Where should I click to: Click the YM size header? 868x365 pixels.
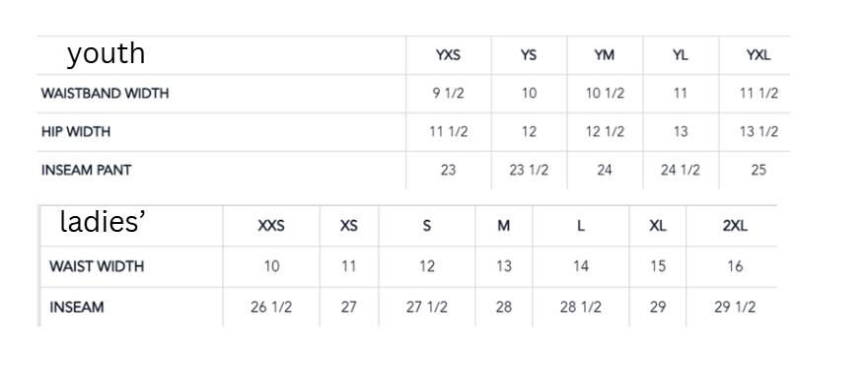[x=605, y=55]
